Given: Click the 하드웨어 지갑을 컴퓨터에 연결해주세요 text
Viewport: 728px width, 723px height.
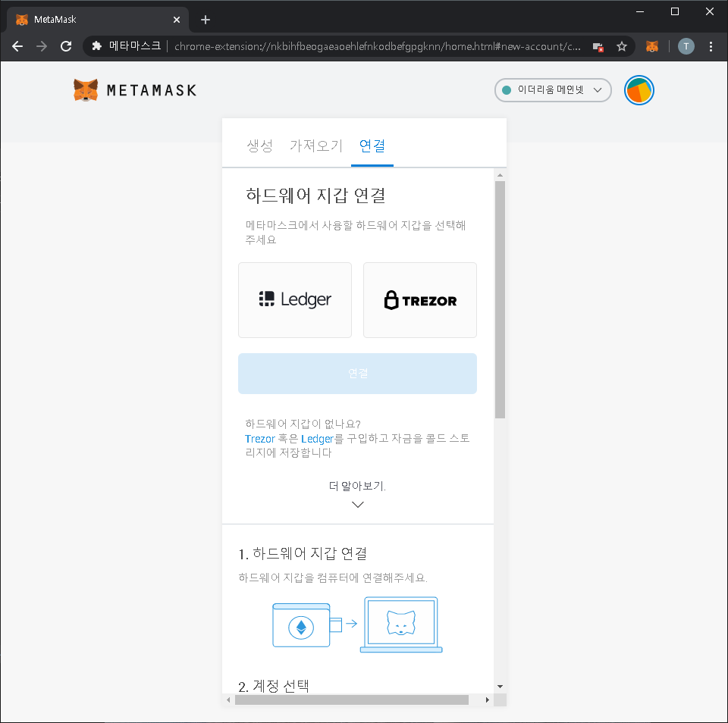Looking at the screenshot, I should tap(333, 577).
